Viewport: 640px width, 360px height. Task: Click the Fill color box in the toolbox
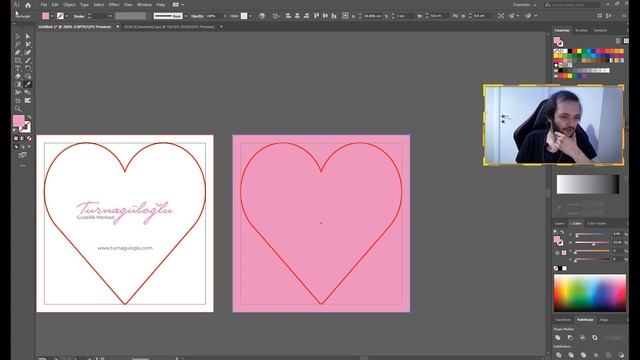pos(18,121)
